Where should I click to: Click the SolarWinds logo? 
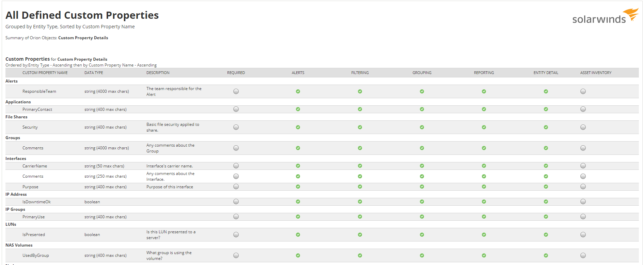point(605,16)
